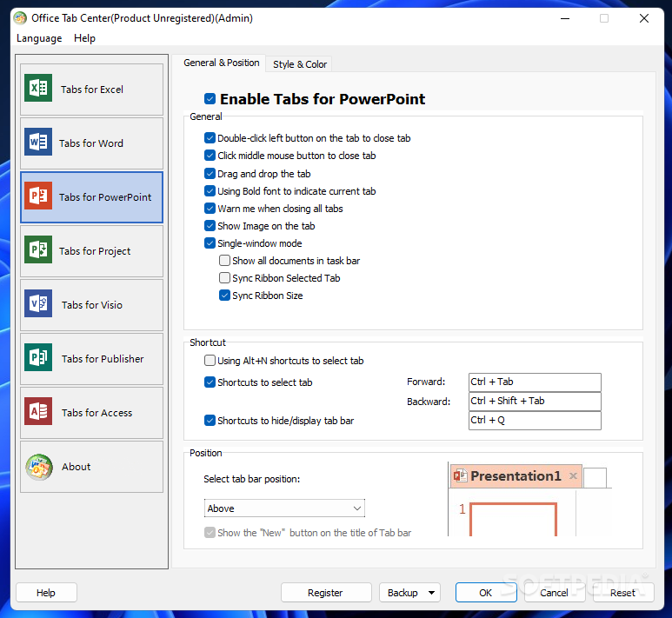The width and height of the screenshot is (672, 618).
Task: Select Tabs for Publisher text label
Action: (x=103, y=359)
